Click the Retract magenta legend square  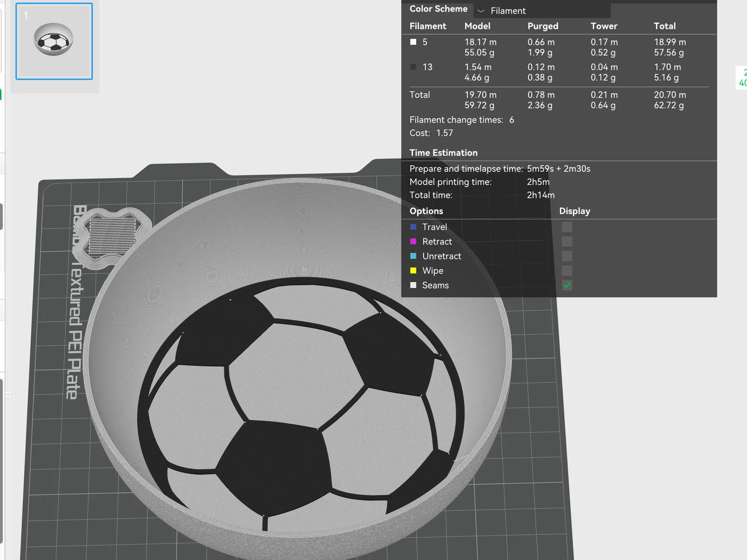click(413, 241)
